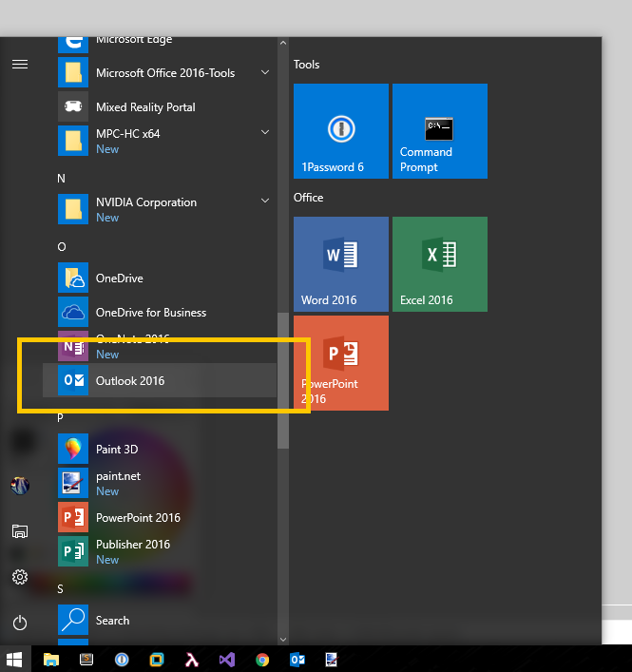632x672 pixels.
Task: Switch to Outlook on the taskbar
Action: 297,659
